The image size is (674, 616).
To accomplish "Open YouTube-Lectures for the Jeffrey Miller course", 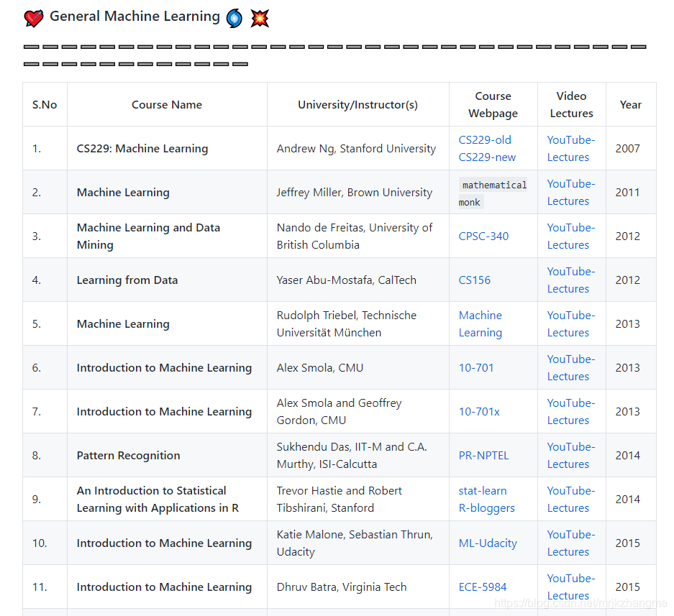I will click(x=571, y=193).
